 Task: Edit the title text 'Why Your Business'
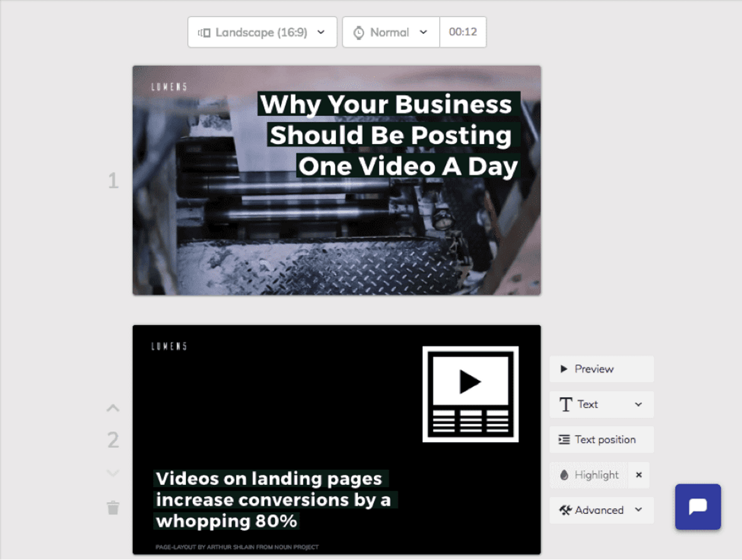(x=386, y=104)
